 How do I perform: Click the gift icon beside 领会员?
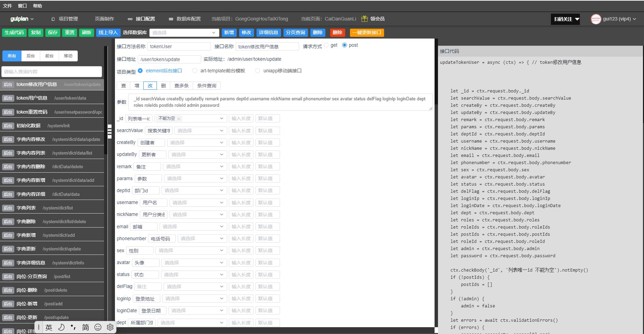[364, 19]
